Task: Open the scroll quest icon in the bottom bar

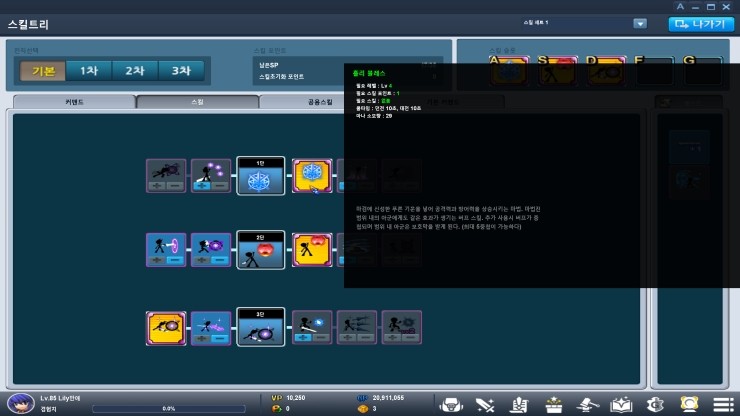Action: tap(519, 405)
